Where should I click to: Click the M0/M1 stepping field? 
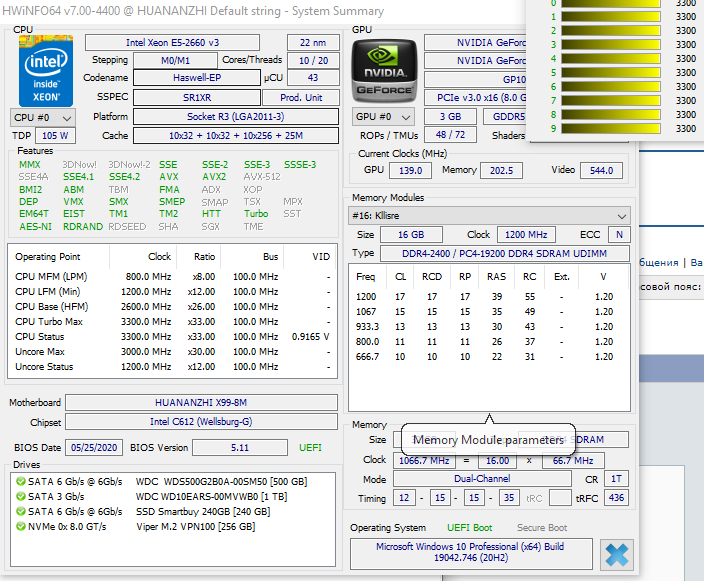[176, 61]
